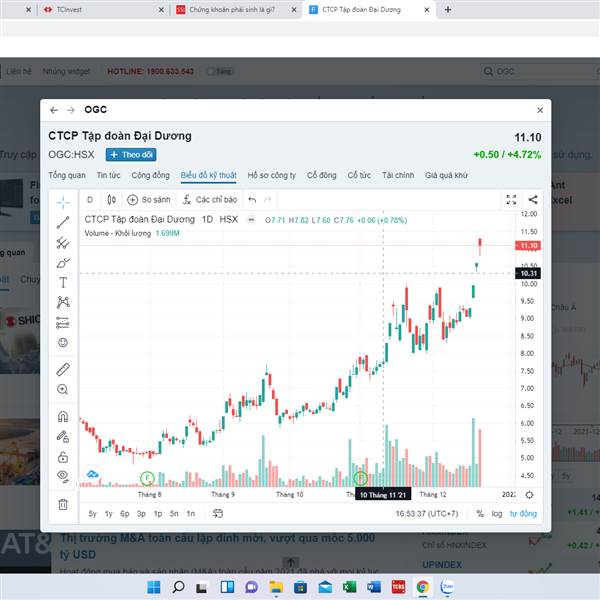This screenshot has width=600, height=600.
Task: Click the So sánh compare button
Action: tap(148, 200)
